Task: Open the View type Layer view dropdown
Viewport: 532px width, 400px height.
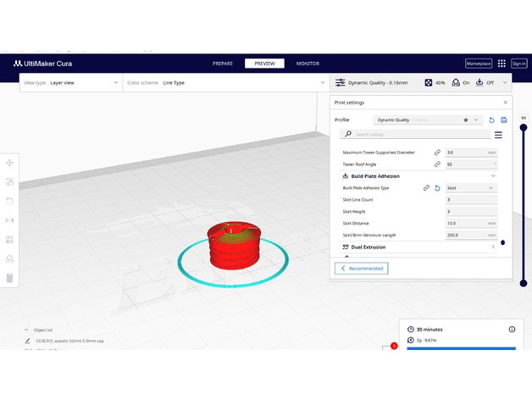Action: [69, 83]
